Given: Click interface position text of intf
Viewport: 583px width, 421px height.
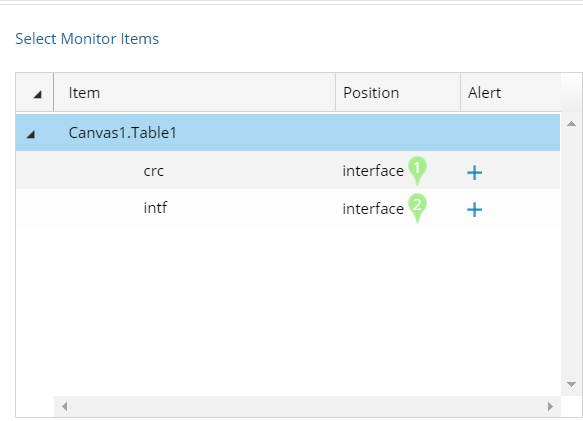Looking at the screenshot, I should [373, 209].
